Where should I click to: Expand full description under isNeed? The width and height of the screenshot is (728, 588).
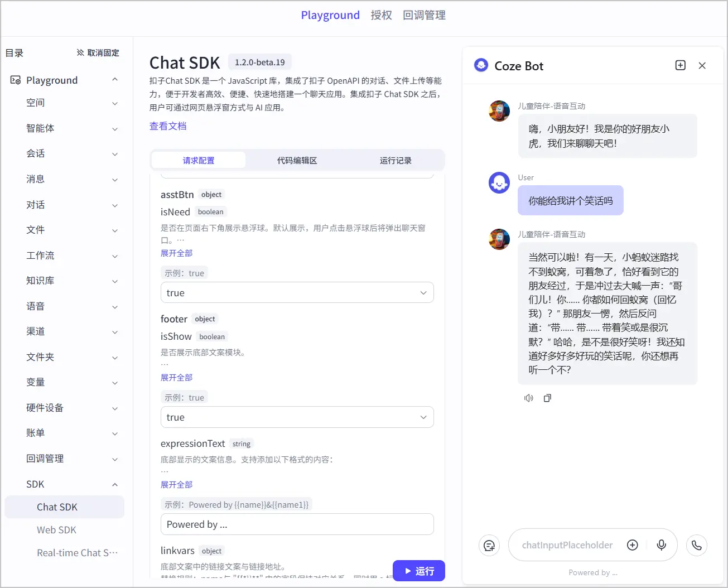(177, 253)
